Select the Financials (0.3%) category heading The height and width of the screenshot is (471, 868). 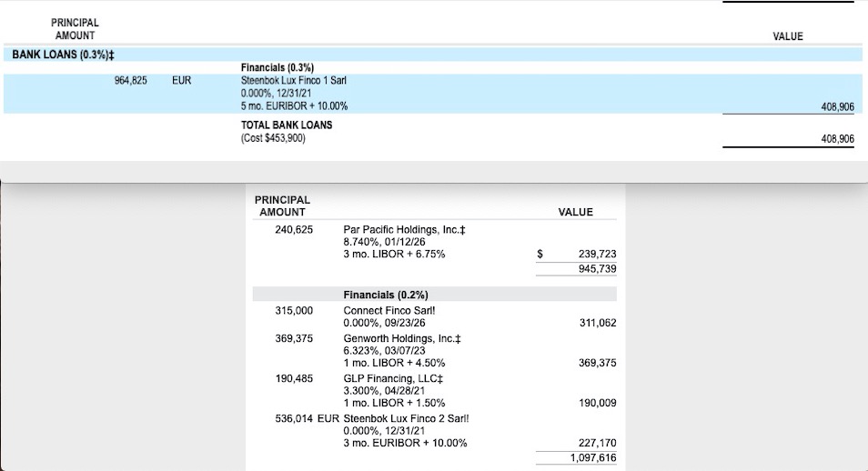pyautogui.click(x=277, y=67)
